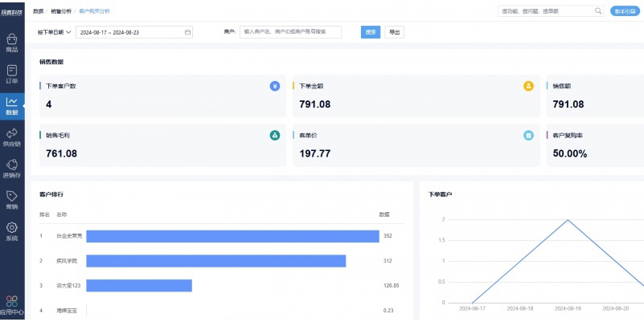Select the customer name 疾风学院

(x=67, y=261)
